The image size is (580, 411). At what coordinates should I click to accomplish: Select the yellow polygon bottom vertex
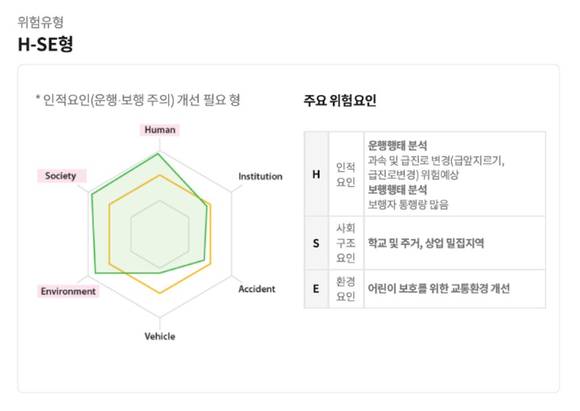point(160,293)
